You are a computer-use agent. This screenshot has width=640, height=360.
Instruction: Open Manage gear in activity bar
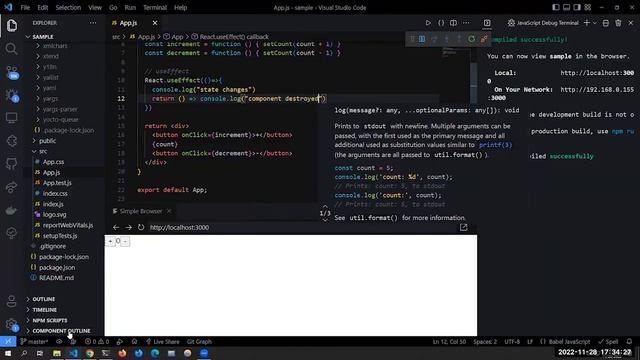click(x=11, y=324)
